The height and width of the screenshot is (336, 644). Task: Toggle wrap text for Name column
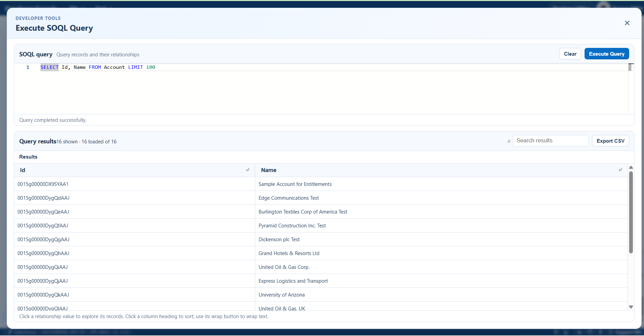[x=620, y=170]
